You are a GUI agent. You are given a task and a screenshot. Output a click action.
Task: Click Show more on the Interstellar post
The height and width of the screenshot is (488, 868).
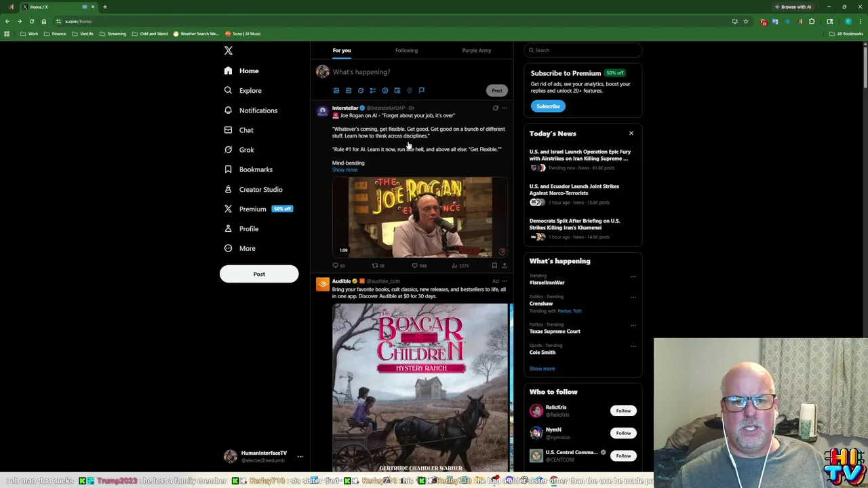344,169
